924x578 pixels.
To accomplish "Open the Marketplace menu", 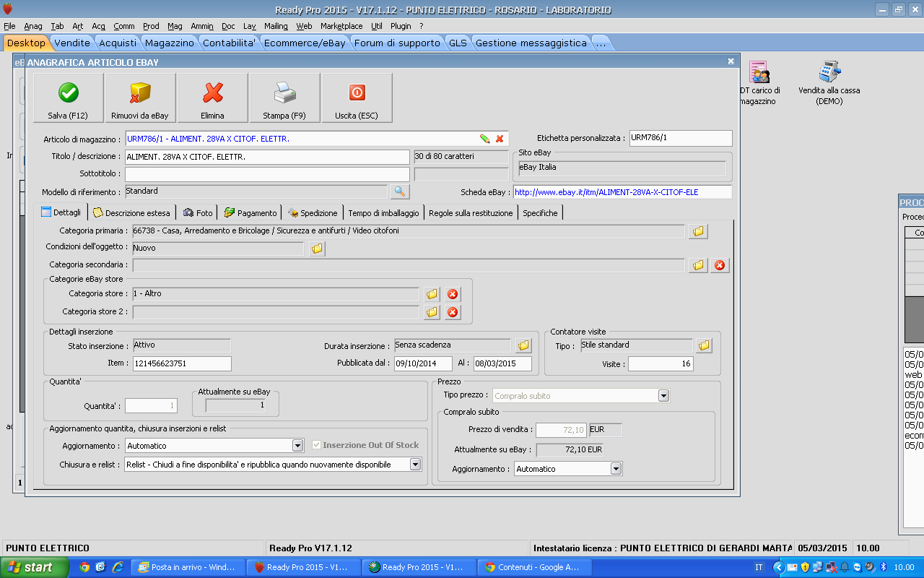I will pos(341,26).
